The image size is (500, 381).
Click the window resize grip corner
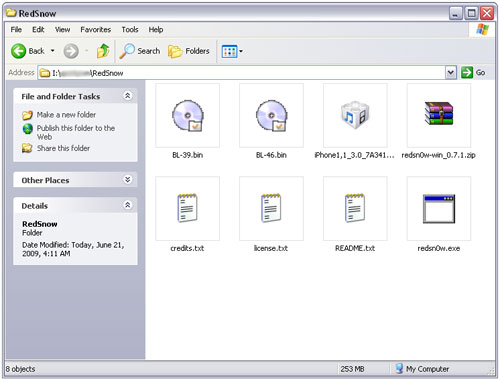point(491,372)
